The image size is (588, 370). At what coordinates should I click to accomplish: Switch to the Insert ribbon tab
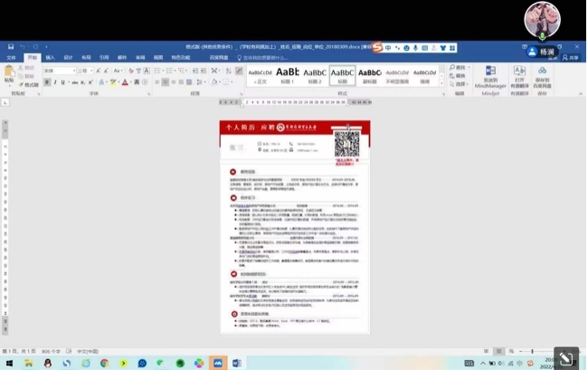50,57
